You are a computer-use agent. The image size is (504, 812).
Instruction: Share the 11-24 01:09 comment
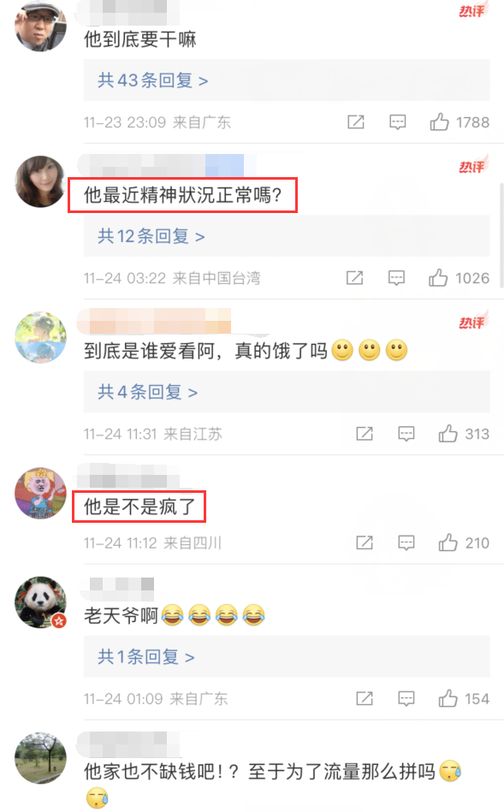365,698
